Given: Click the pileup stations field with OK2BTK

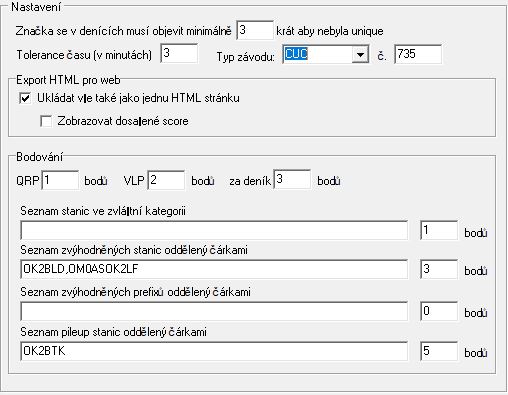Looking at the screenshot, I should [214, 351].
